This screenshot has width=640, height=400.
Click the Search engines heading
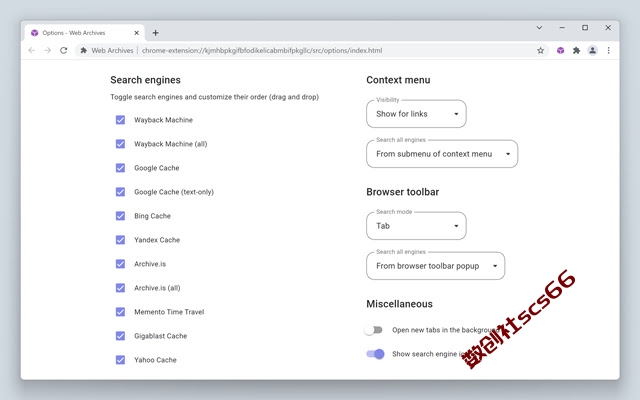click(145, 80)
